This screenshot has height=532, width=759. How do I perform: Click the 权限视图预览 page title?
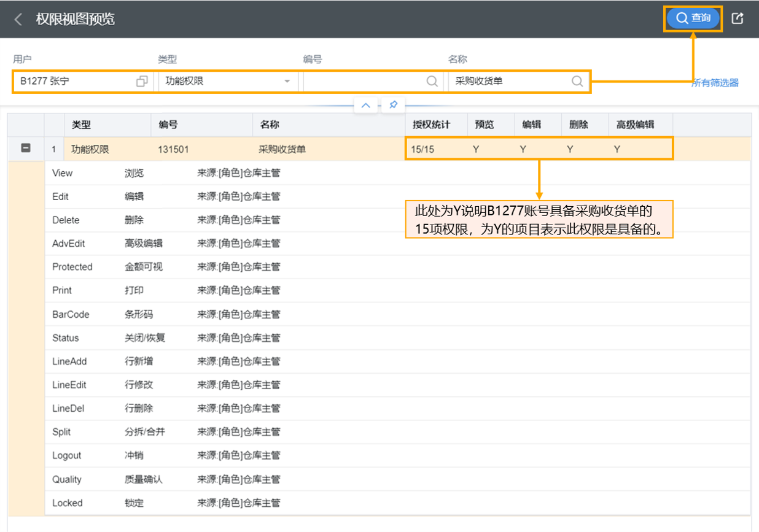click(x=75, y=19)
